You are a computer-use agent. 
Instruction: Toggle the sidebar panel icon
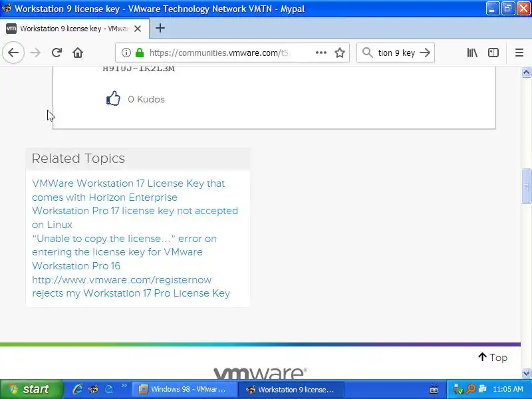(x=493, y=53)
